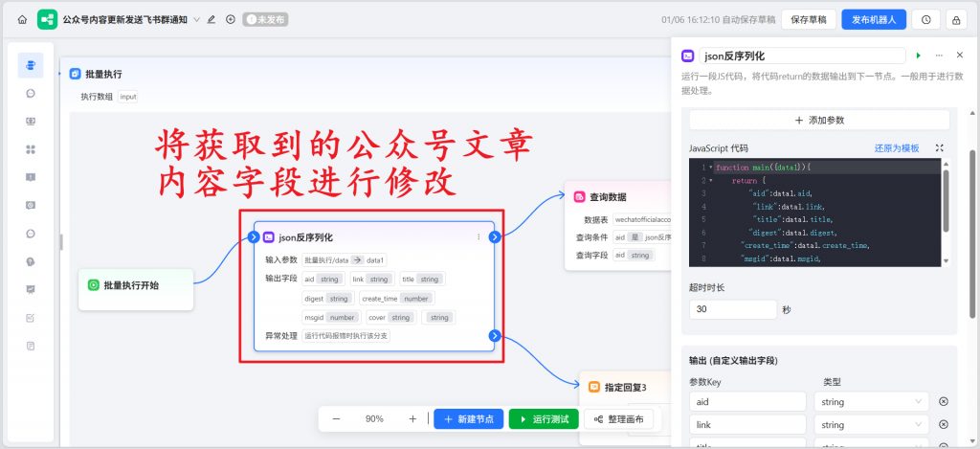Edit node name field json反序列化 in panel
The width and height of the screenshot is (980, 449).
[802, 56]
